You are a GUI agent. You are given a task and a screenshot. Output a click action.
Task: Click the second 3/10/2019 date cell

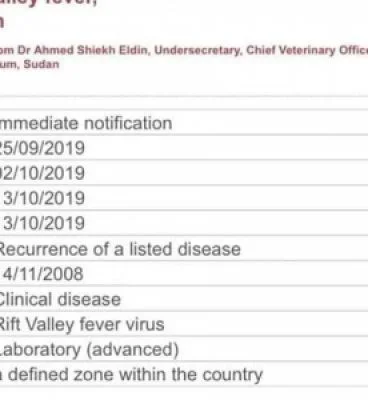point(184,223)
